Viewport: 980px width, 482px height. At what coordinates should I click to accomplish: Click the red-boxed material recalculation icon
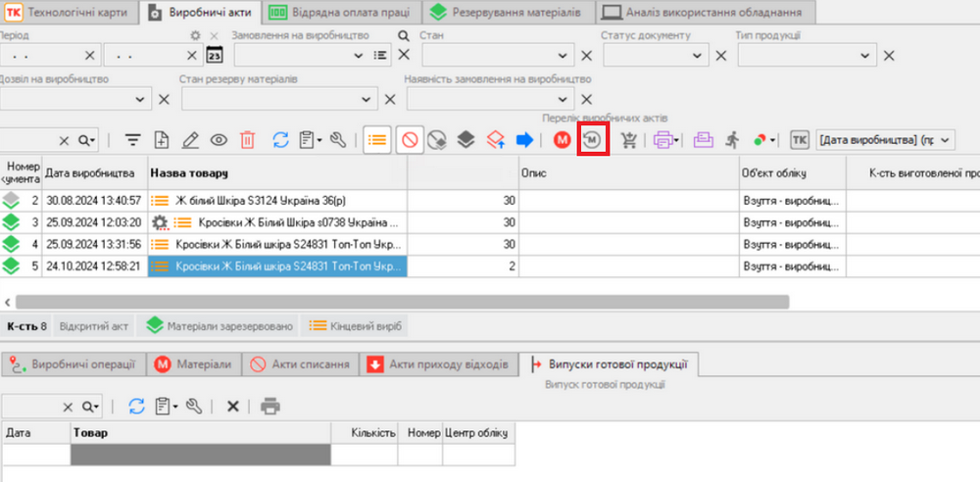(x=594, y=139)
